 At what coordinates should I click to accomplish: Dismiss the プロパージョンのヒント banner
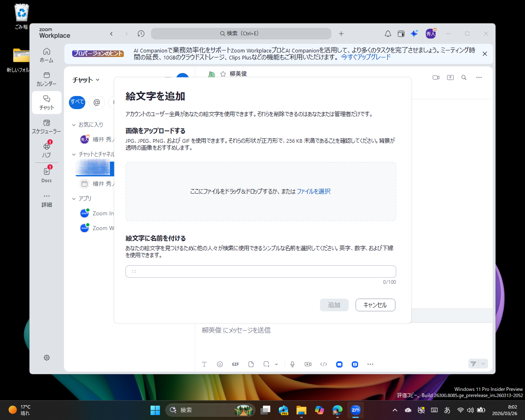(x=485, y=54)
